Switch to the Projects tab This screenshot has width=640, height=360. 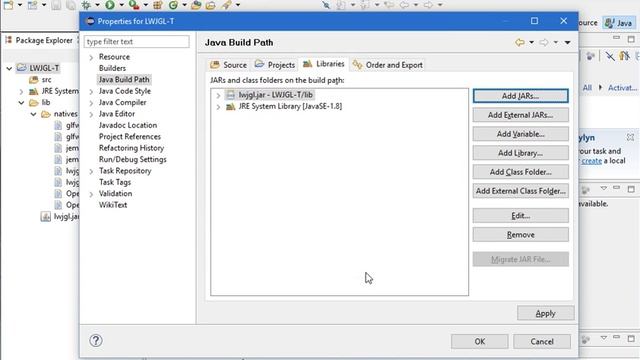pyautogui.click(x=275, y=64)
